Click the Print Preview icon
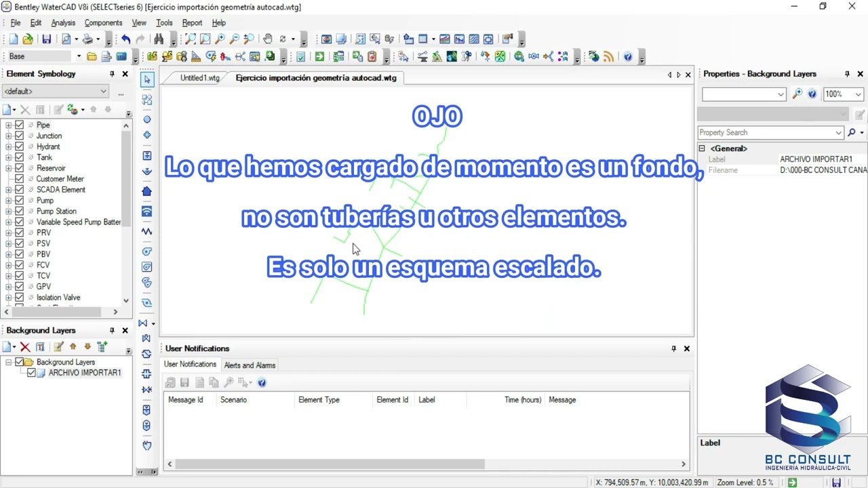Screen dimensions: 868x488 66,39
